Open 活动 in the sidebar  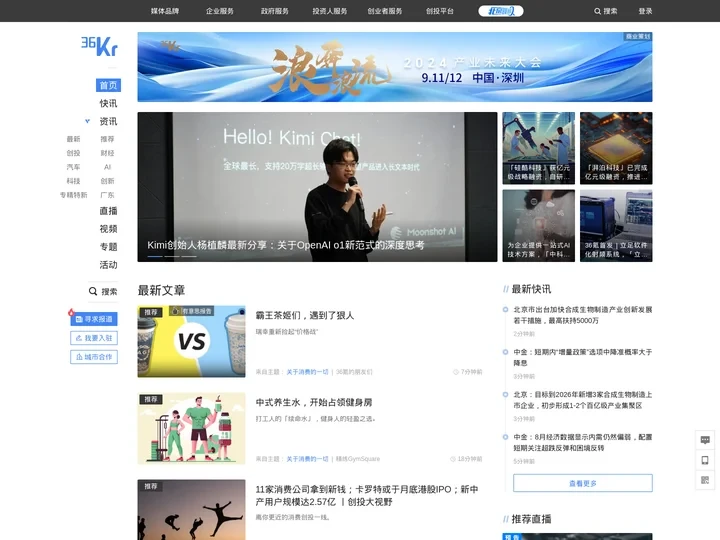pos(108,264)
